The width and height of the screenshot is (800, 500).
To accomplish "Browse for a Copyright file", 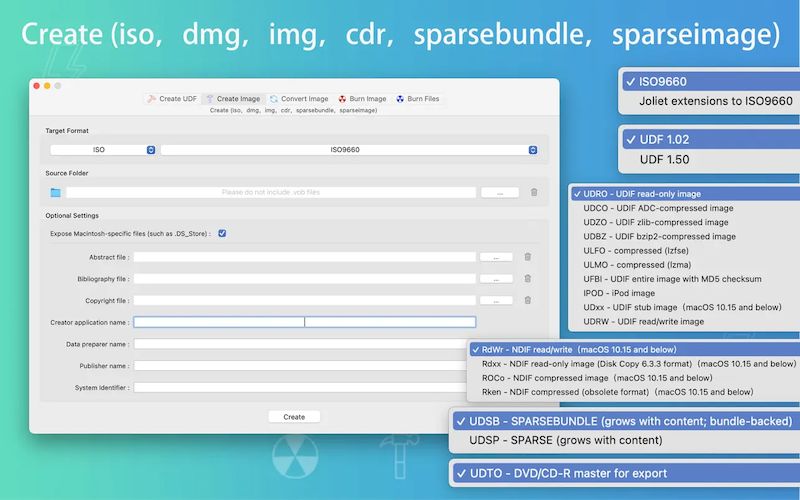I will [496, 301].
